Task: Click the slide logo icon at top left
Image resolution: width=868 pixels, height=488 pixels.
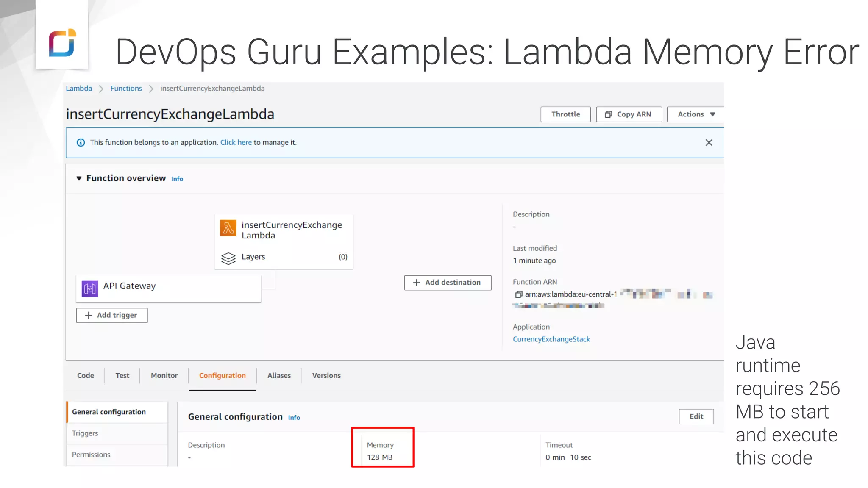Action: pyautogui.click(x=62, y=43)
